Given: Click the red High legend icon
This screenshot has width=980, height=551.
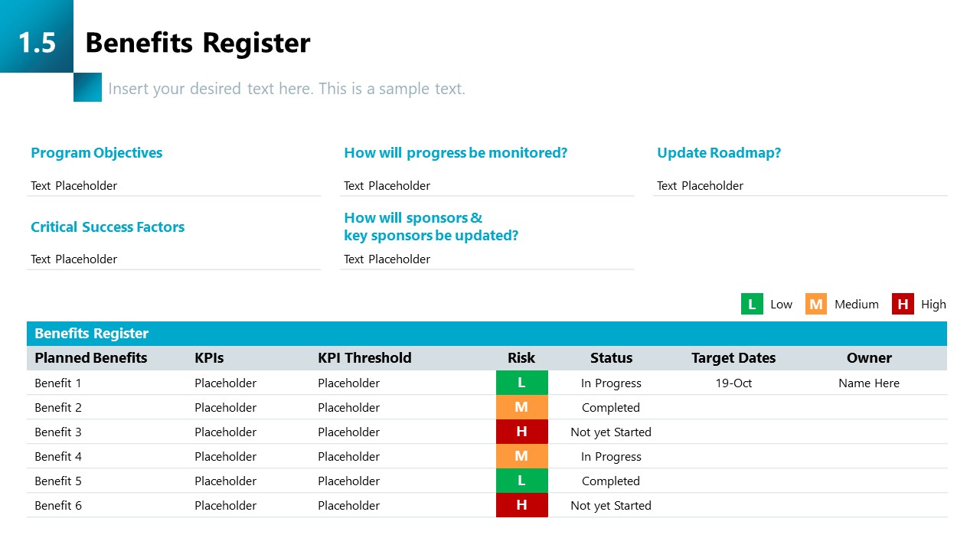Looking at the screenshot, I should [903, 305].
